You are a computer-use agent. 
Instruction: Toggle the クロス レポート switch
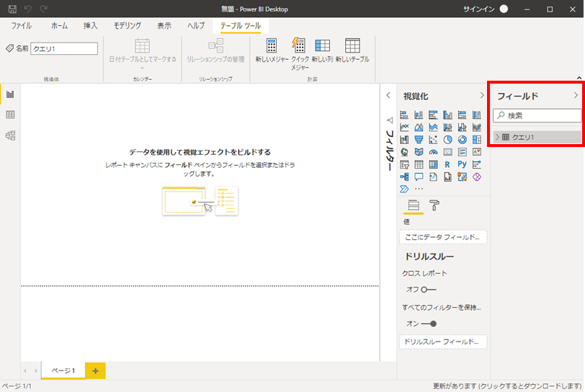click(429, 289)
